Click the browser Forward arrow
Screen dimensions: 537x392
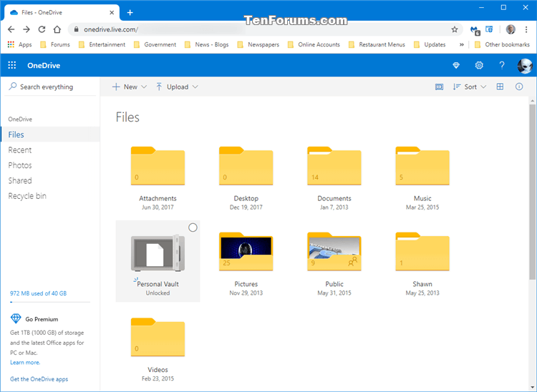(x=26, y=29)
